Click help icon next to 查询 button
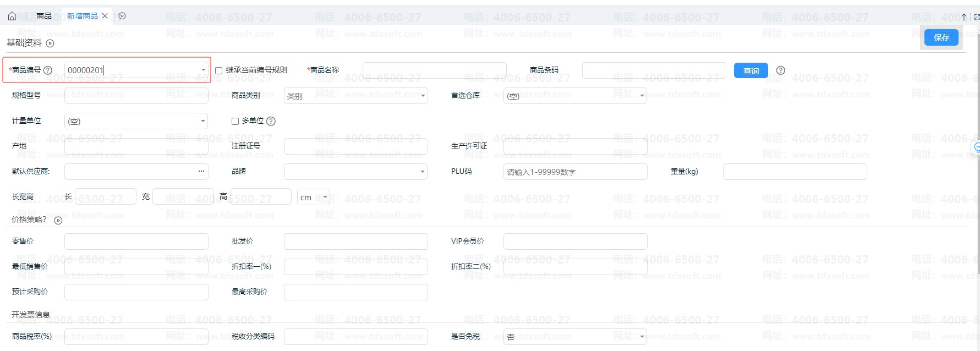Screen dimensions: 980x351 click(780, 70)
